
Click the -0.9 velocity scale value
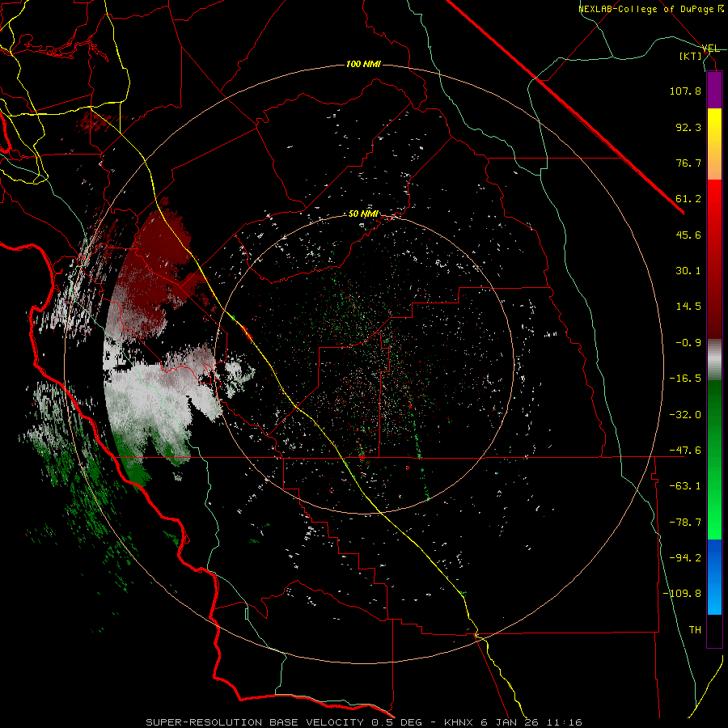click(x=688, y=343)
